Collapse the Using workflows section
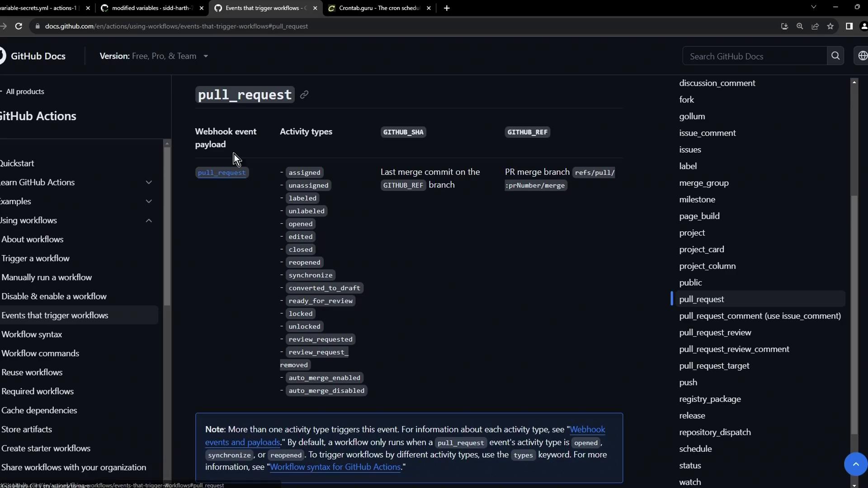 [x=149, y=221]
